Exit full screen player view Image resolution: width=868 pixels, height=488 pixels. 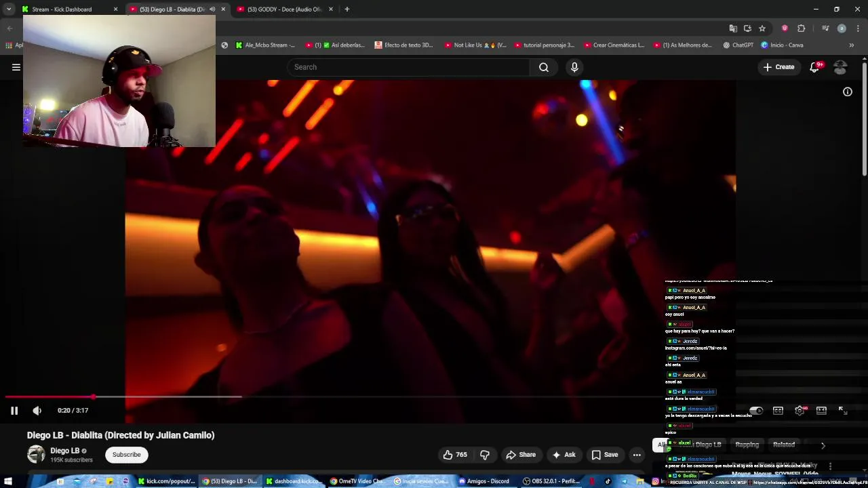[x=842, y=411]
